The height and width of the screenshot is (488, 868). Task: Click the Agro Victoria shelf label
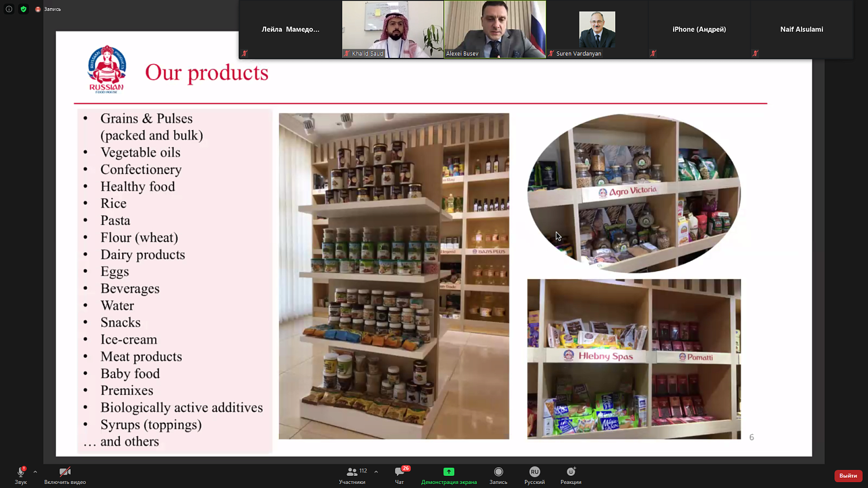pos(628,192)
